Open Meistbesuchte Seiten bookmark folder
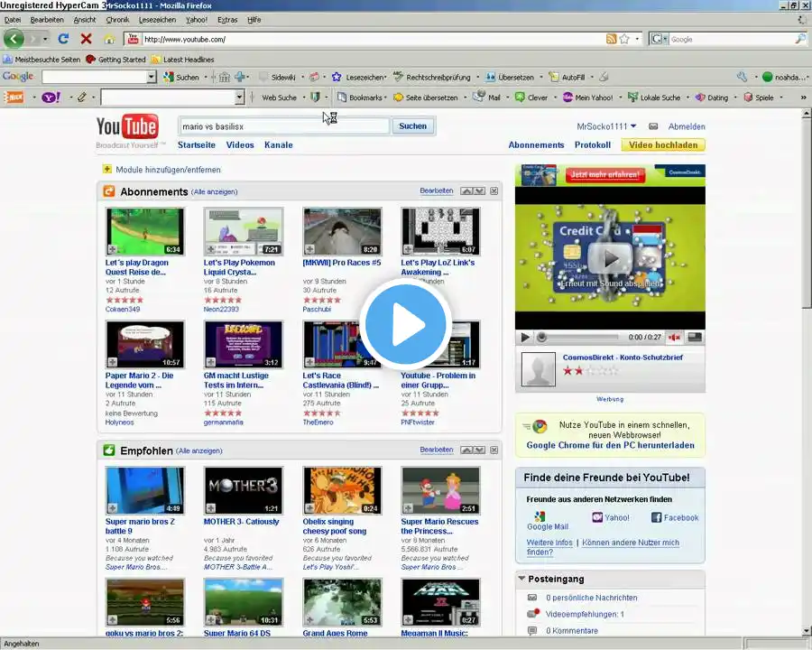 (x=42, y=60)
